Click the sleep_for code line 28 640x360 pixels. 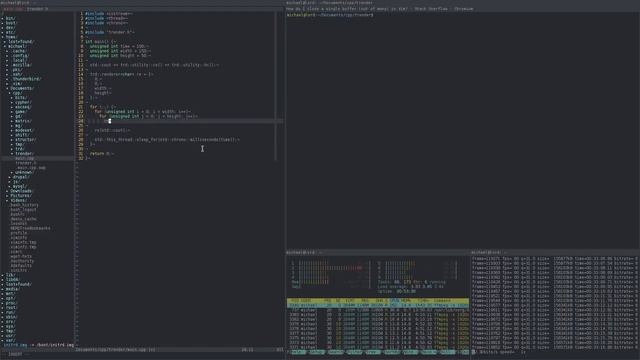(x=167, y=140)
